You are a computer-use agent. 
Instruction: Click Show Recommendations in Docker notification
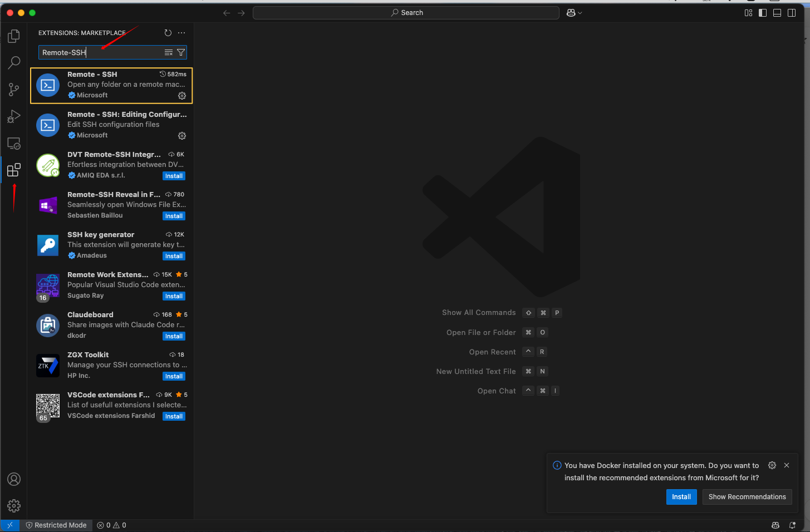(x=747, y=497)
